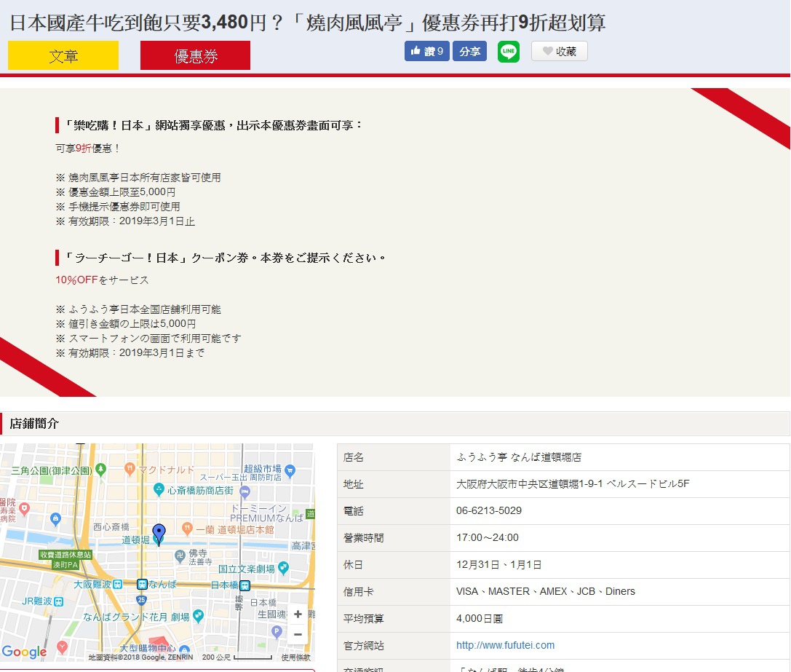791x672 pixels.
Task: Click the address 道頓堀1-9-1 text
Action: pyautogui.click(x=575, y=483)
